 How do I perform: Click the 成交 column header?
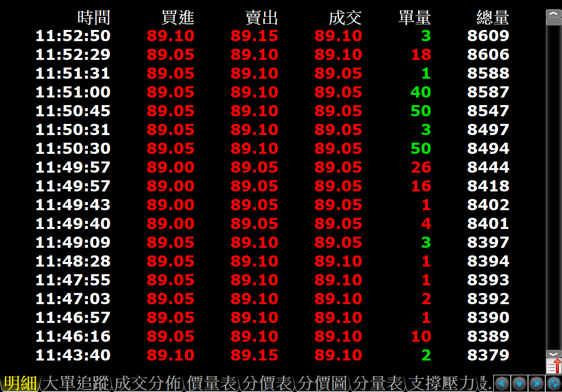point(345,17)
